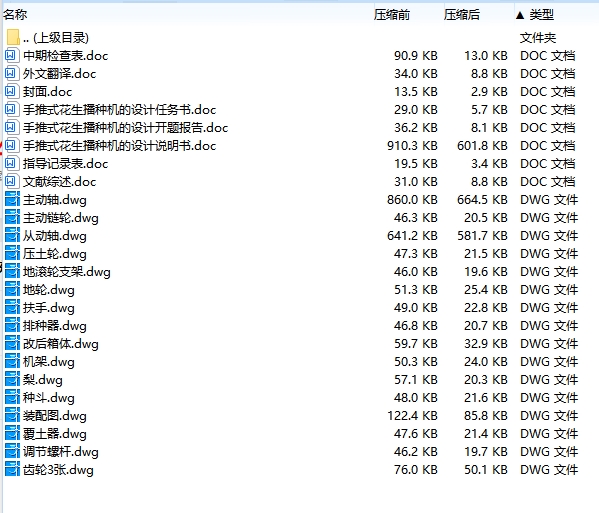Select file name 地滚轮支架.dwg
599x513 pixels.
[x=66, y=272]
